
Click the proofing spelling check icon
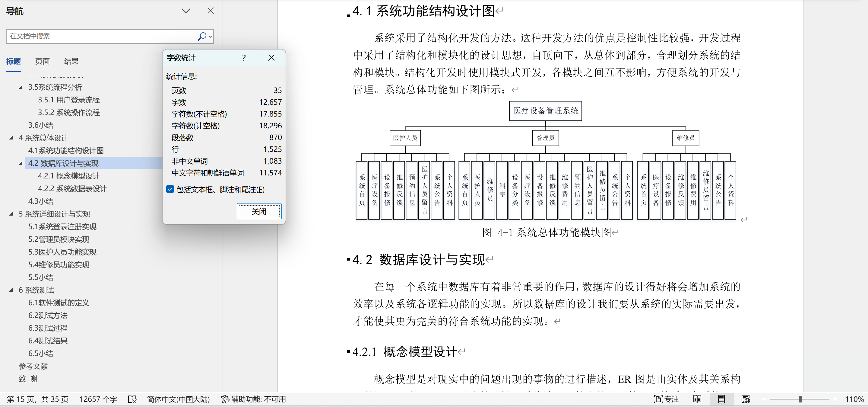point(132,399)
